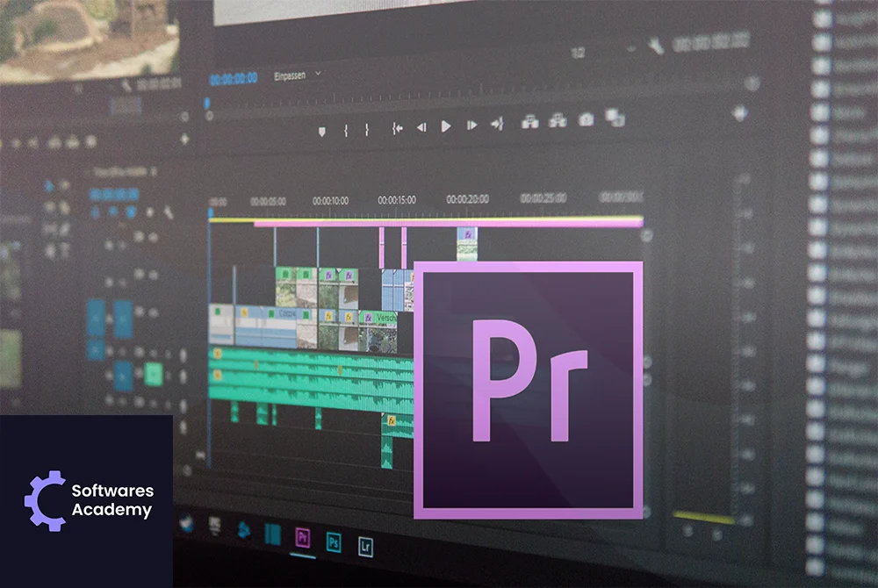Screen dimensions: 878x588
Task: Click the blue program monitor timecode 00:00:00:00
Action: click(234, 79)
